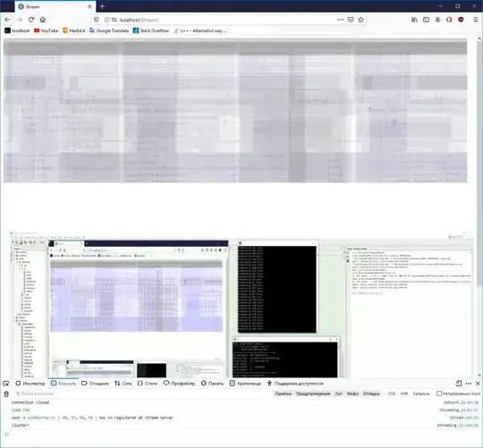
Task: Open the browser home page
Action: [43, 20]
